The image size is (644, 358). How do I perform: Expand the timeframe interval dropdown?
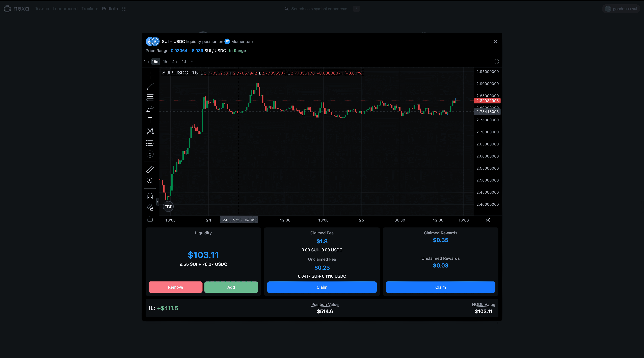point(192,62)
